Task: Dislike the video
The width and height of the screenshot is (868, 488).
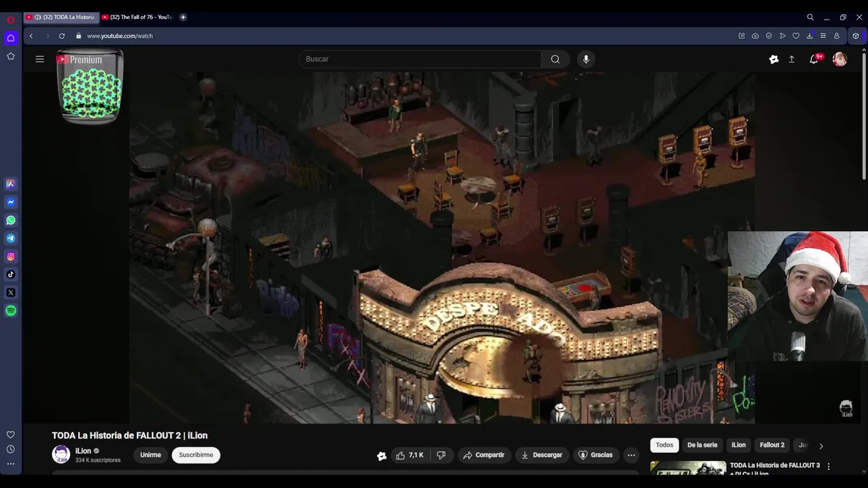Action: [441, 455]
